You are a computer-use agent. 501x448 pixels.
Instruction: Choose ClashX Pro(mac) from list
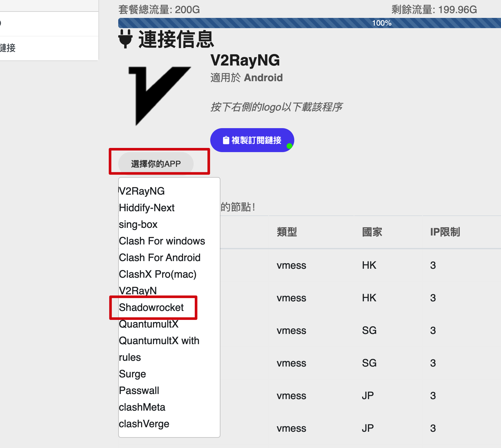(x=158, y=274)
